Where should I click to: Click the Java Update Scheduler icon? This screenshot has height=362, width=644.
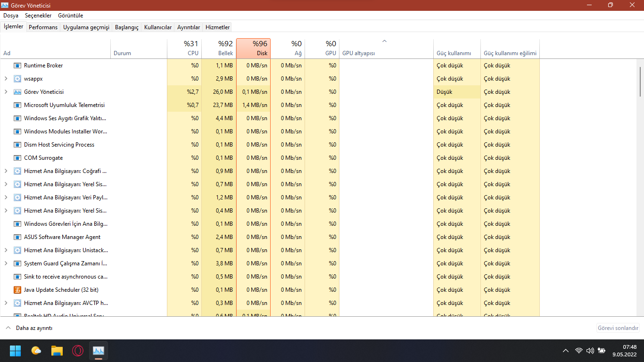17,290
